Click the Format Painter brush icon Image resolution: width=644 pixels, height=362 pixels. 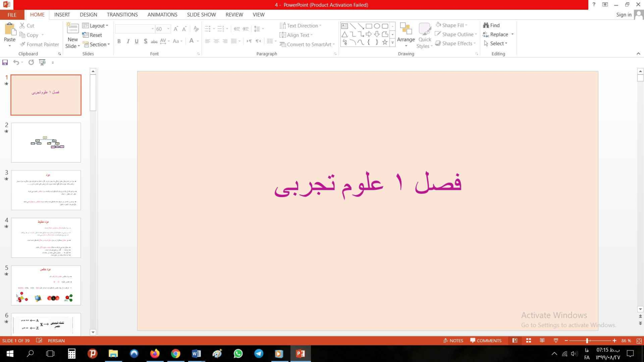click(x=23, y=45)
